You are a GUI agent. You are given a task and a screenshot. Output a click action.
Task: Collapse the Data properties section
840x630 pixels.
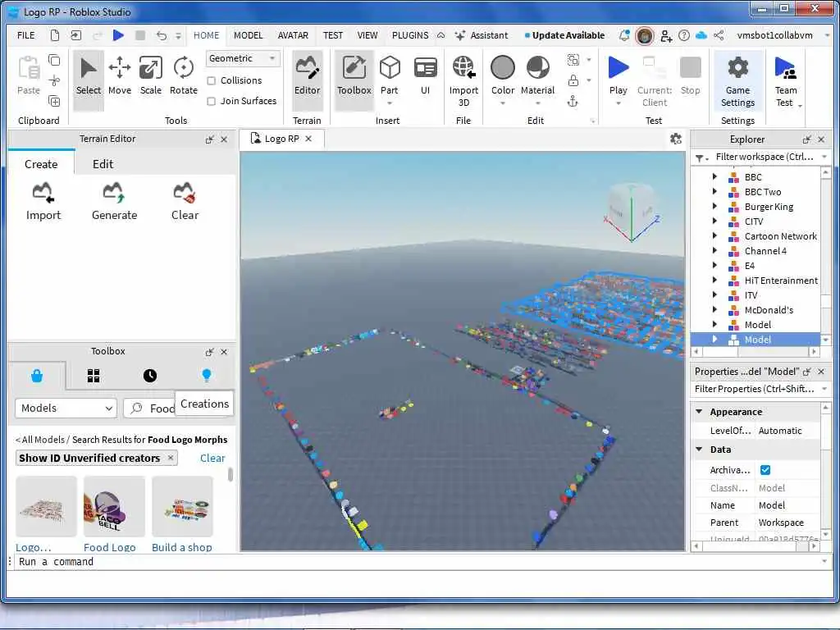[x=699, y=449]
